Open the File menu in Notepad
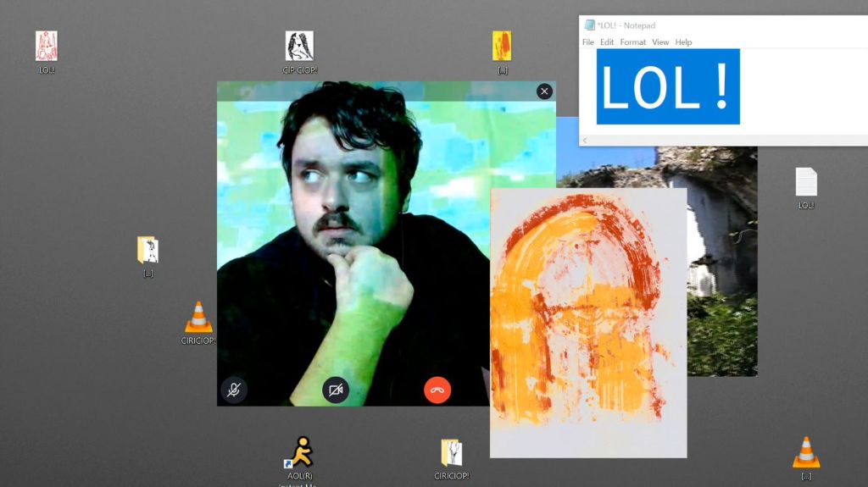This screenshot has height=487, width=868. click(x=588, y=42)
